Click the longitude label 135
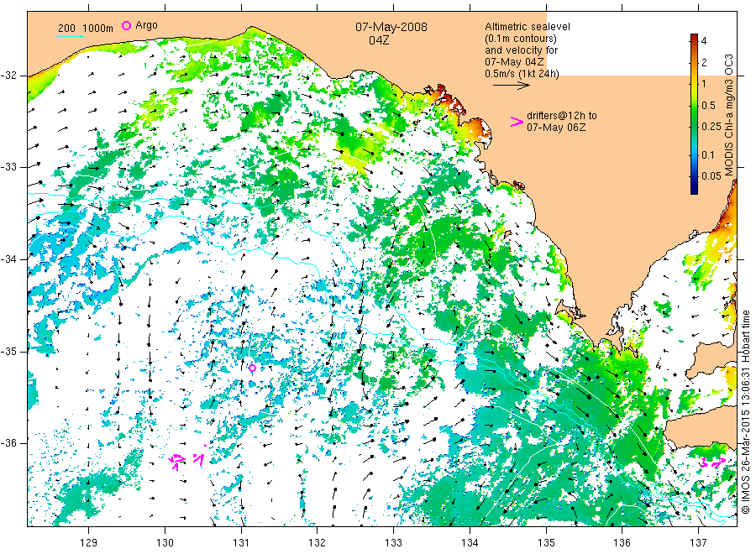Image resolution: width=756 pixels, height=554 pixels. [x=546, y=542]
